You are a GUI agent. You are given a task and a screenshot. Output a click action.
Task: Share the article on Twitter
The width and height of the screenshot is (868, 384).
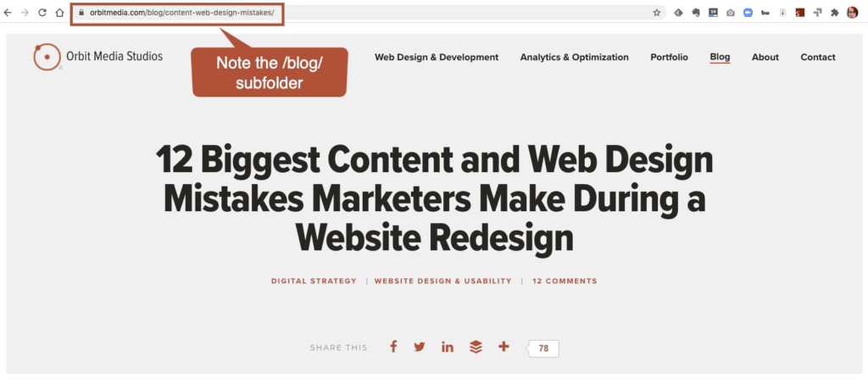pyautogui.click(x=420, y=347)
